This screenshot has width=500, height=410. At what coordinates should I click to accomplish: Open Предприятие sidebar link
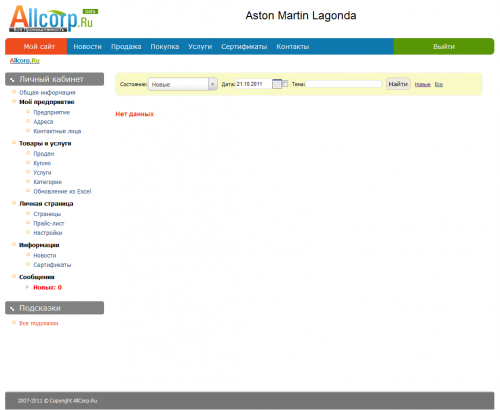[x=51, y=112]
